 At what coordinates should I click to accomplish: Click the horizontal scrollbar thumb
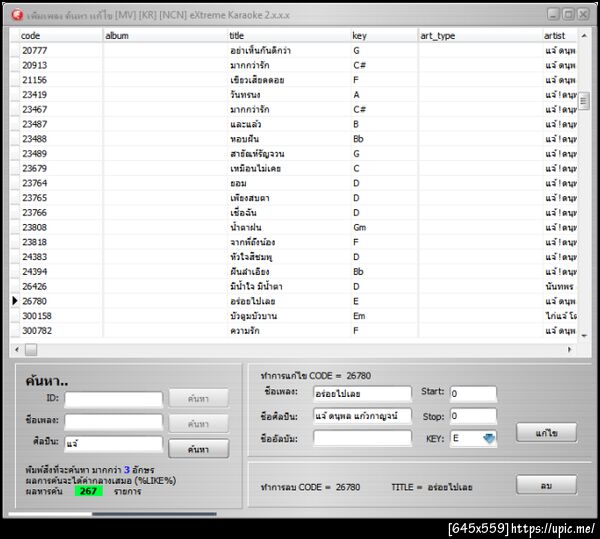click(x=31, y=350)
